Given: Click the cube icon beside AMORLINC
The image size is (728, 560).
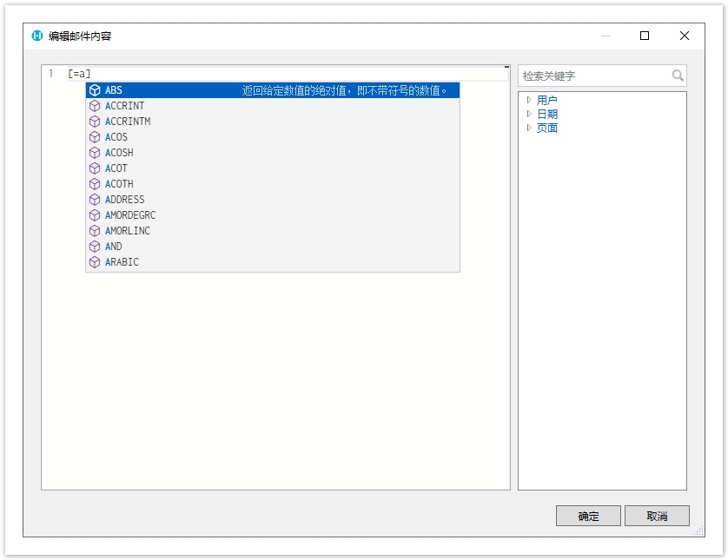Looking at the screenshot, I should pos(95,231).
